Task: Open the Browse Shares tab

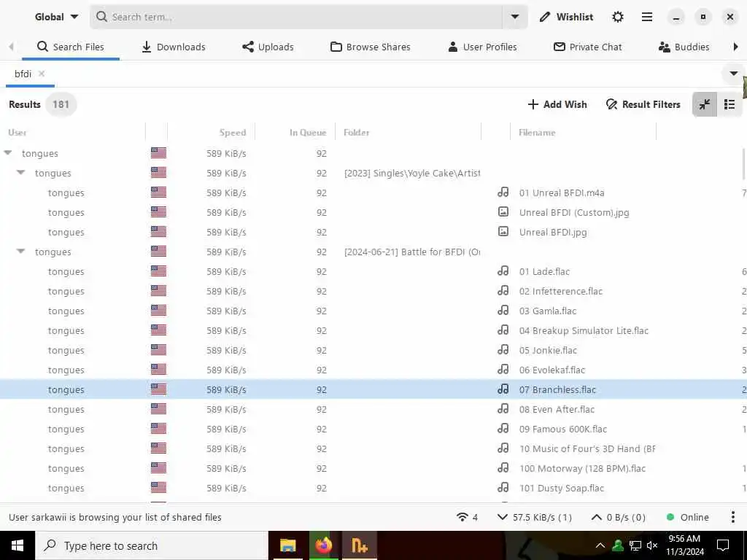Action: (370, 47)
